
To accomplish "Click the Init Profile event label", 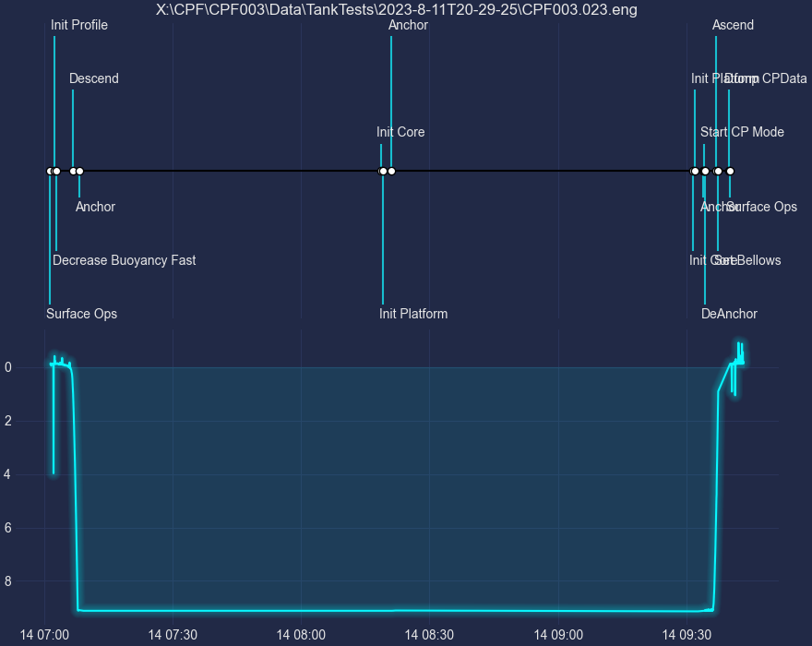I will [x=79, y=25].
